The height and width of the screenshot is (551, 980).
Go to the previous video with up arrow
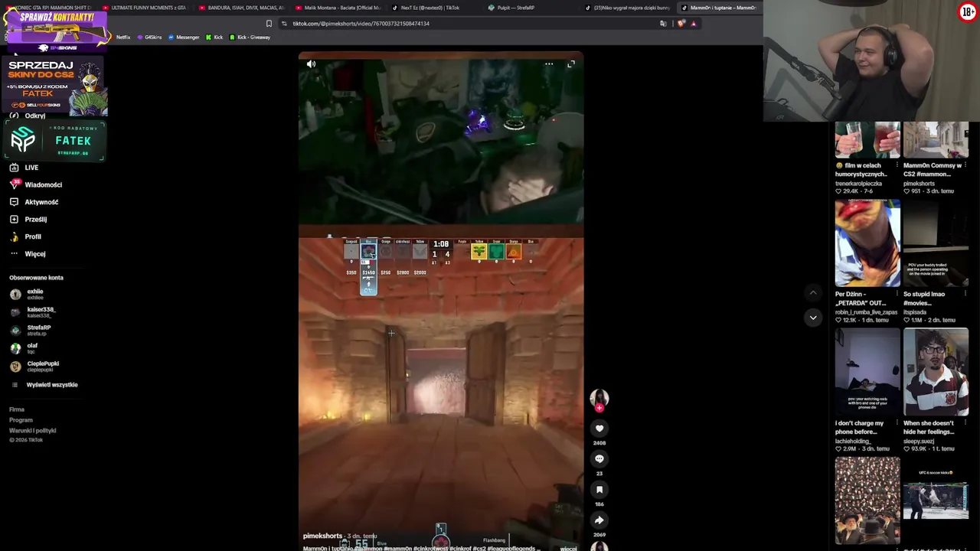pos(813,293)
